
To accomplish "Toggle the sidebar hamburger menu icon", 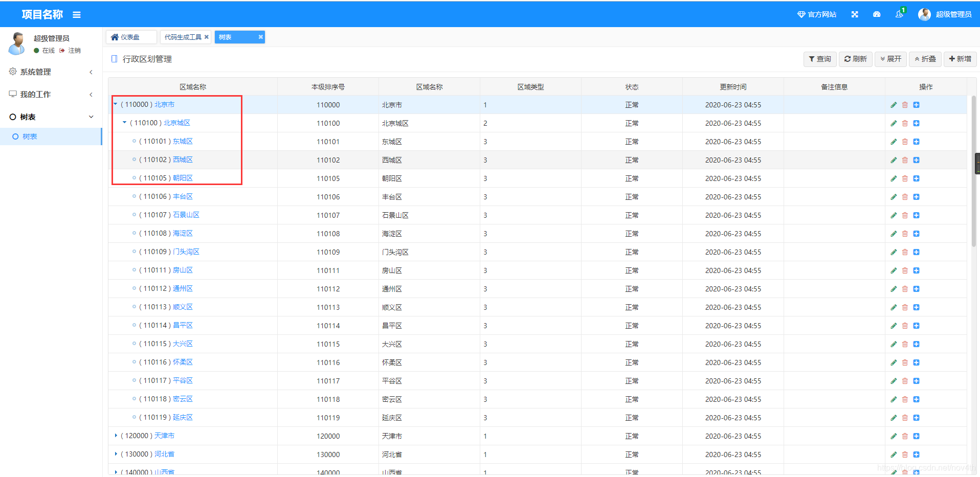I will (77, 15).
